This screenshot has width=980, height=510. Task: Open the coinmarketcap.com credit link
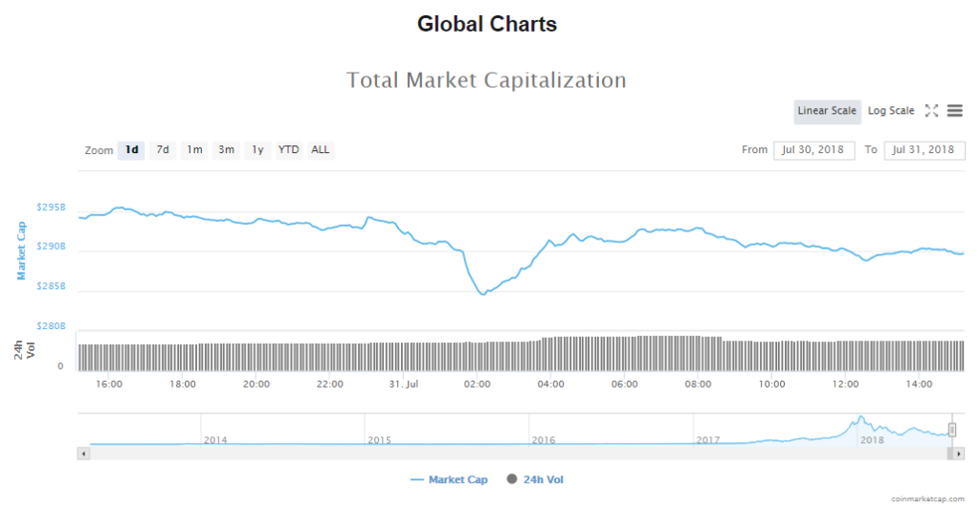coord(926,499)
